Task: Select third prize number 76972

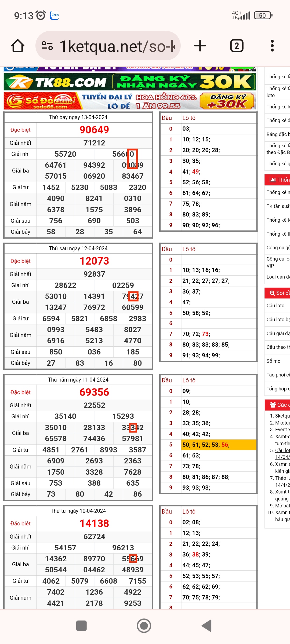Action: click(x=94, y=308)
